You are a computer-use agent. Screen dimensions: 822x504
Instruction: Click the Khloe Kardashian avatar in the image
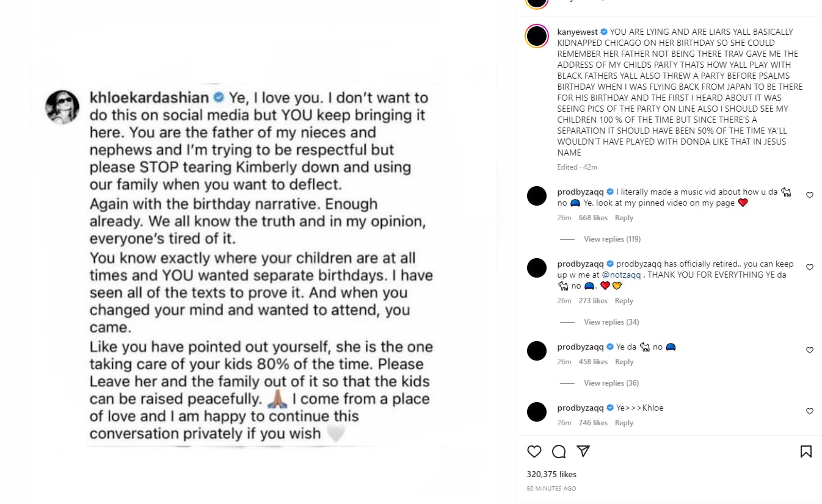[62, 107]
